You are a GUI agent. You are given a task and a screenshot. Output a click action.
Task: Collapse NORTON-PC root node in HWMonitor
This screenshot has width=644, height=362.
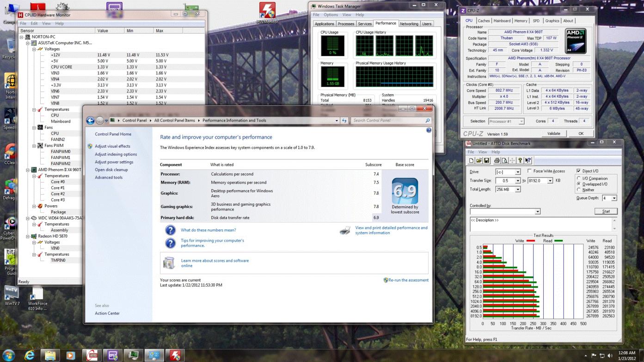[21, 37]
